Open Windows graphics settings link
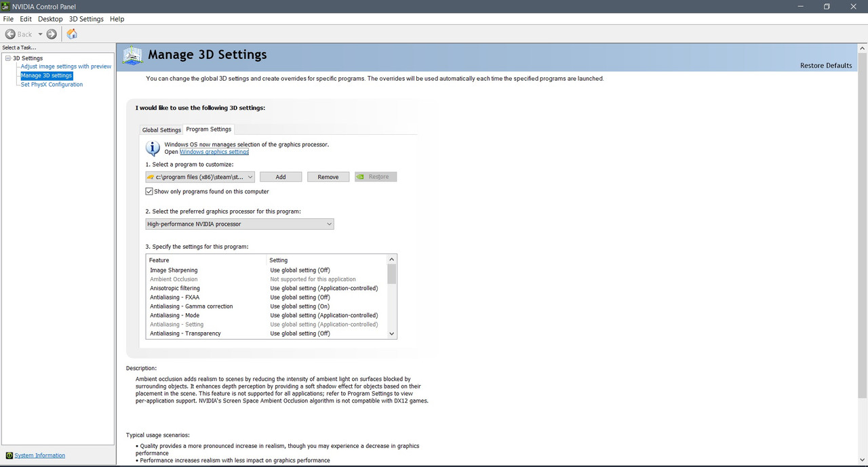This screenshot has width=868, height=467. (x=214, y=152)
